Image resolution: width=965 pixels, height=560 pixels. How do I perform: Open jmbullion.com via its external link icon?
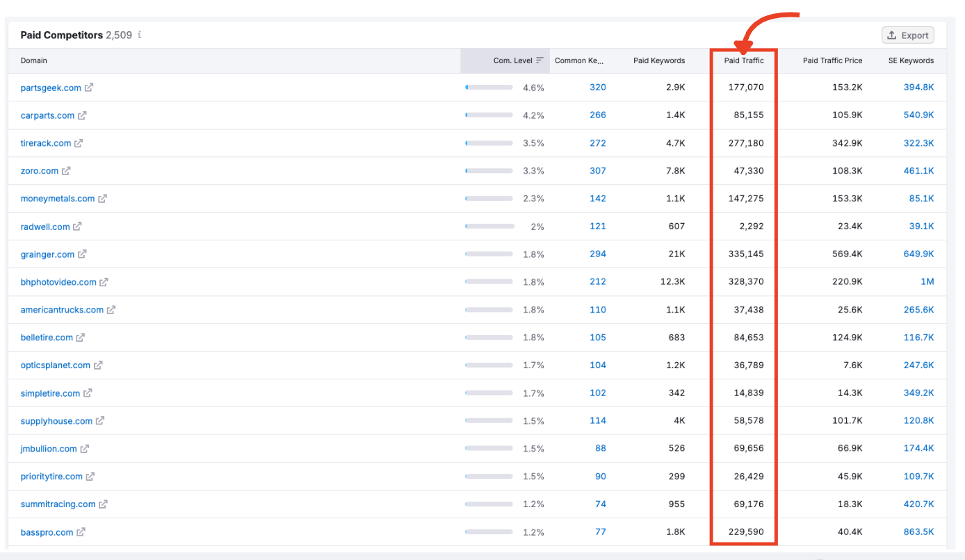[x=83, y=449]
